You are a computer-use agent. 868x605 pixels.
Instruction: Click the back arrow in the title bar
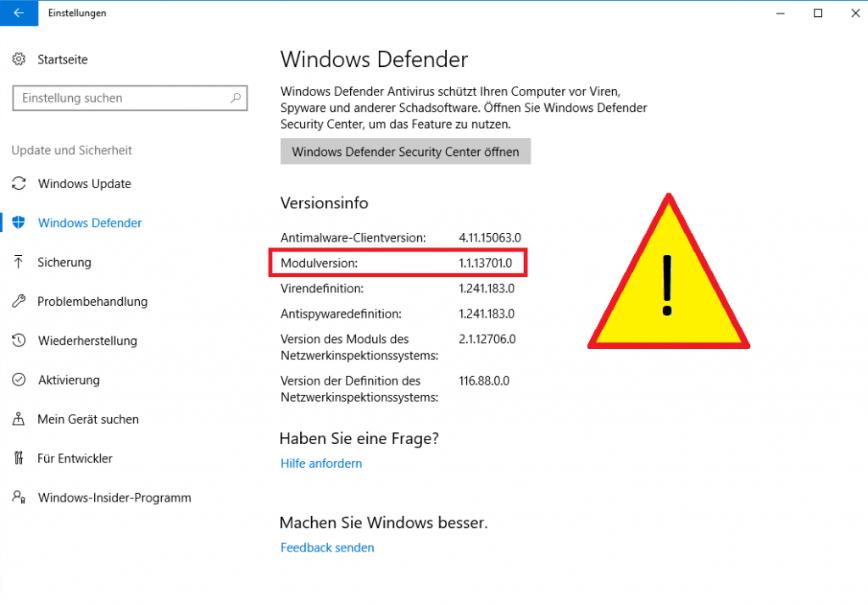(x=19, y=13)
